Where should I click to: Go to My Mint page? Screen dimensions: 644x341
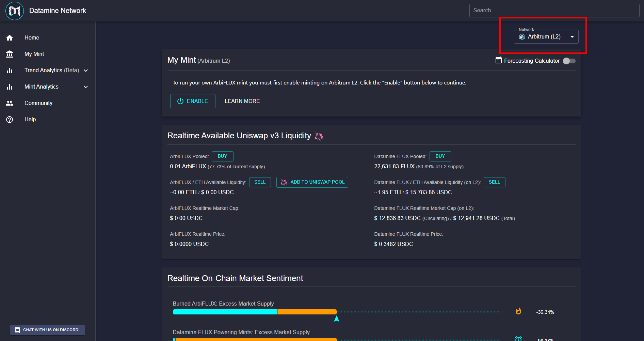coord(48,54)
